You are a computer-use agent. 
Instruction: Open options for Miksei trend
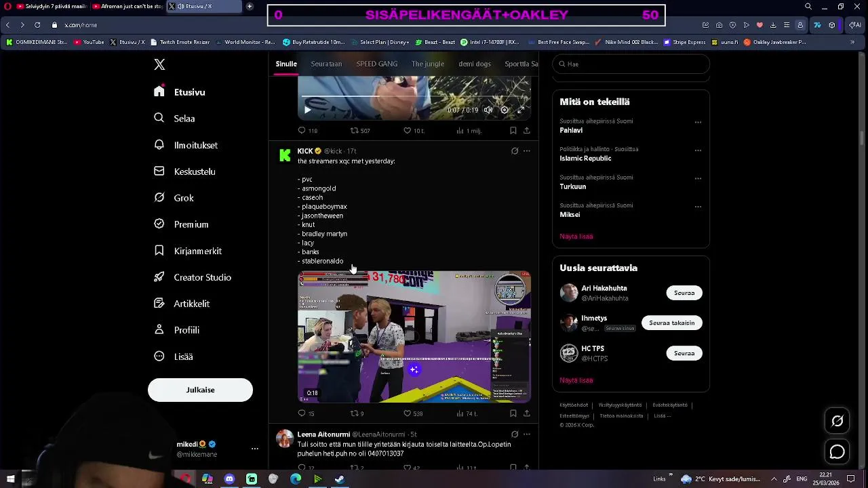pyautogui.click(x=698, y=207)
